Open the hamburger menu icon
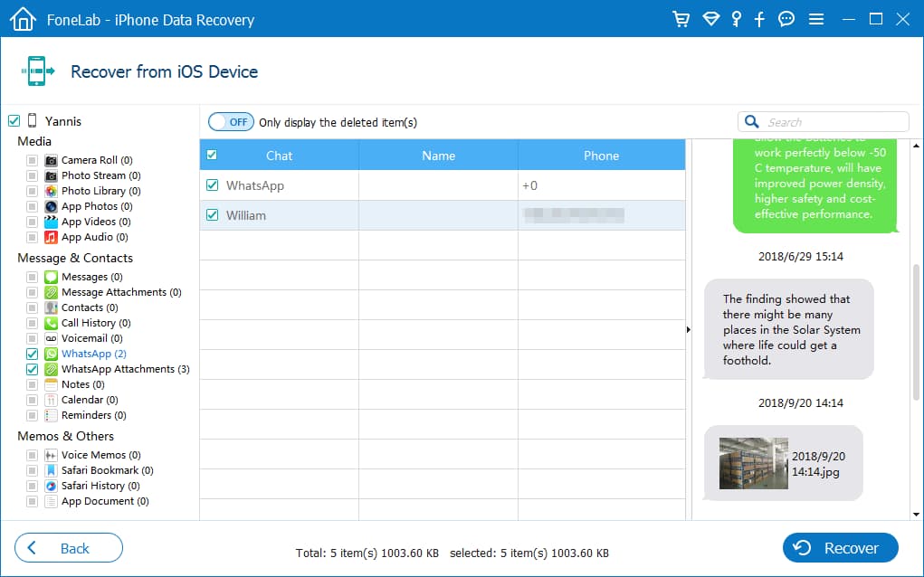The image size is (924, 577). point(816,19)
